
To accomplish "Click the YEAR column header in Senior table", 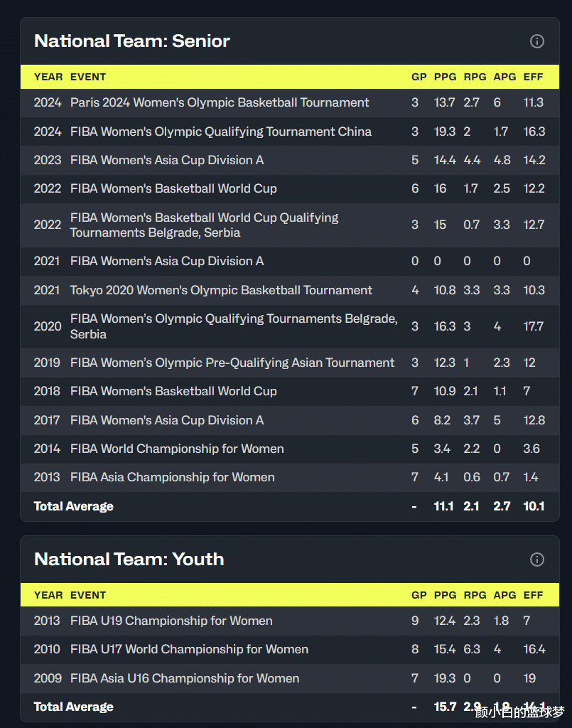I will coord(48,77).
